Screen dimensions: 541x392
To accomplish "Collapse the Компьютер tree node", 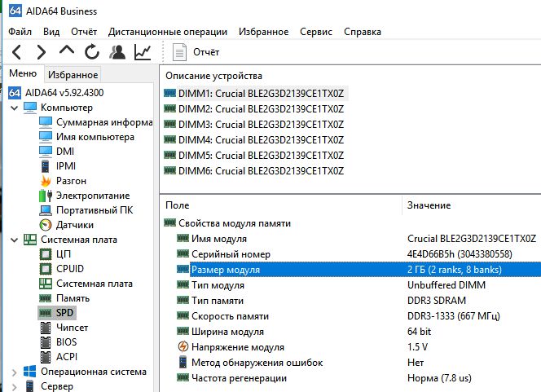I will 14,108.
